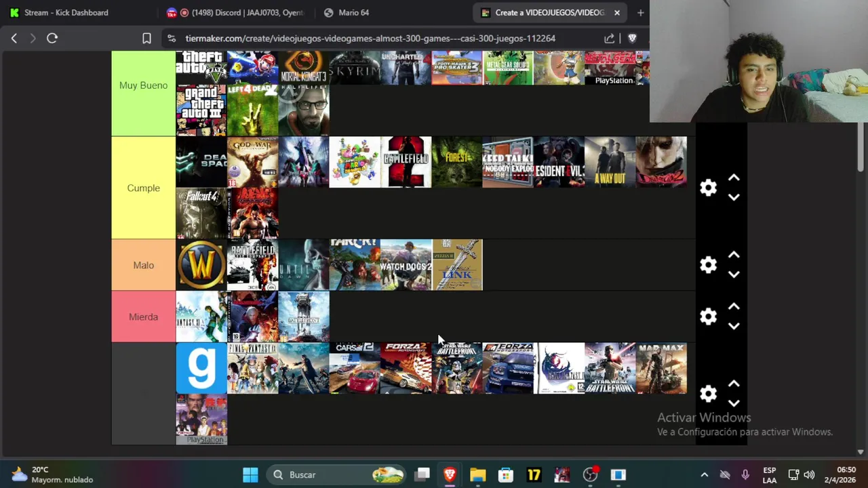Click the Malo tier label
The image size is (868, 488).
pos(143,265)
